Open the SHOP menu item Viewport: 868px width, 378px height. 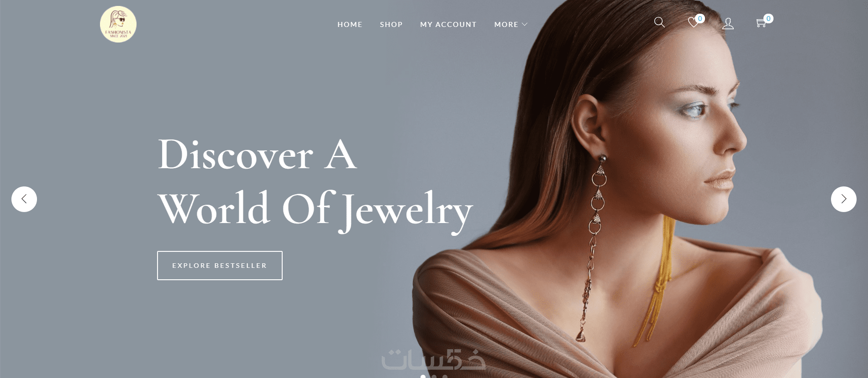tap(391, 25)
